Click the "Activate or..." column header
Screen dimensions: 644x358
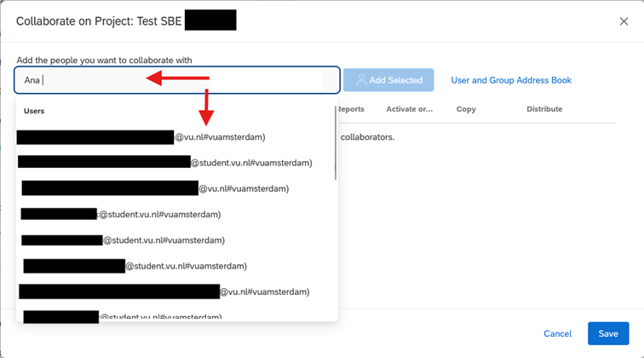[x=409, y=109]
